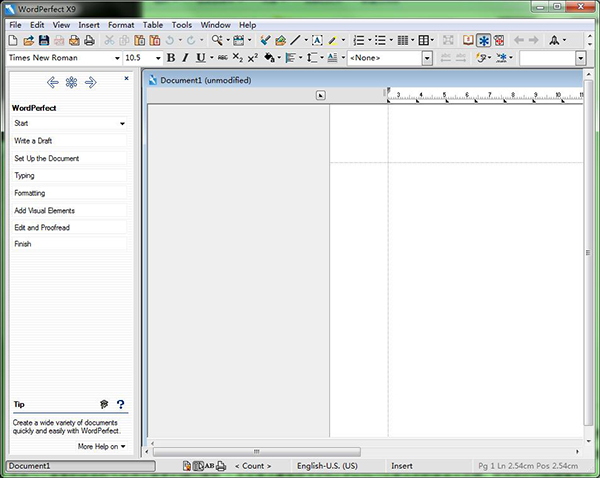The image size is (600, 478).
Task: Click the highlighter color tool
Action: click(334, 41)
